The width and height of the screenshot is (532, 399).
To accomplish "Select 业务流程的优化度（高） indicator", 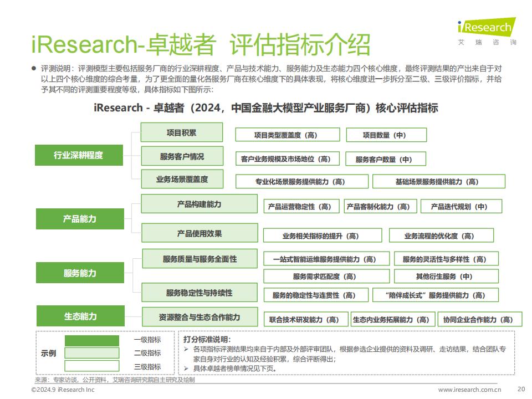I will click(442, 236).
